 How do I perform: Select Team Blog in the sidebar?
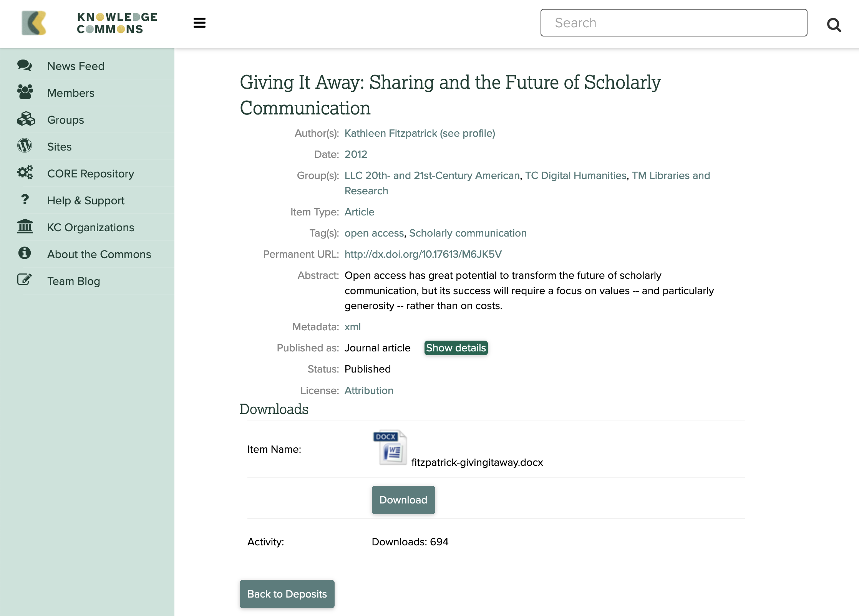coord(73,281)
